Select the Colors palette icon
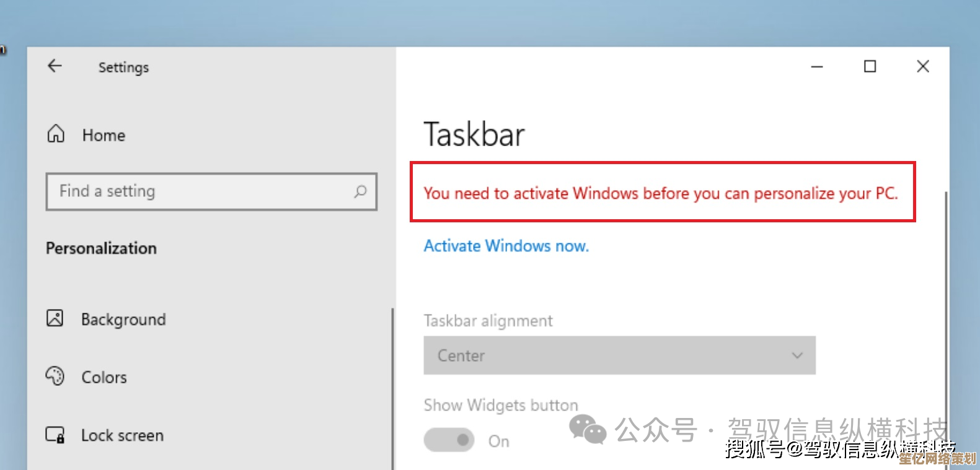The height and width of the screenshot is (470, 980). click(x=55, y=376)
